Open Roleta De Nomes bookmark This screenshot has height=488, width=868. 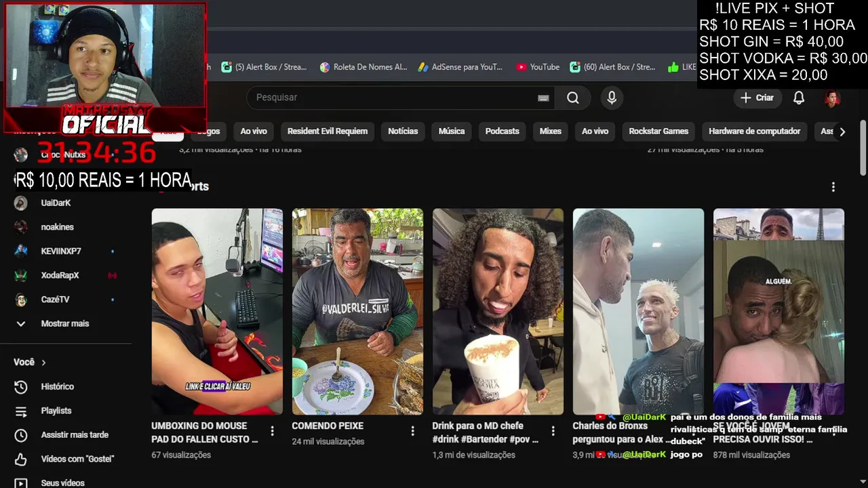point(363,67)
